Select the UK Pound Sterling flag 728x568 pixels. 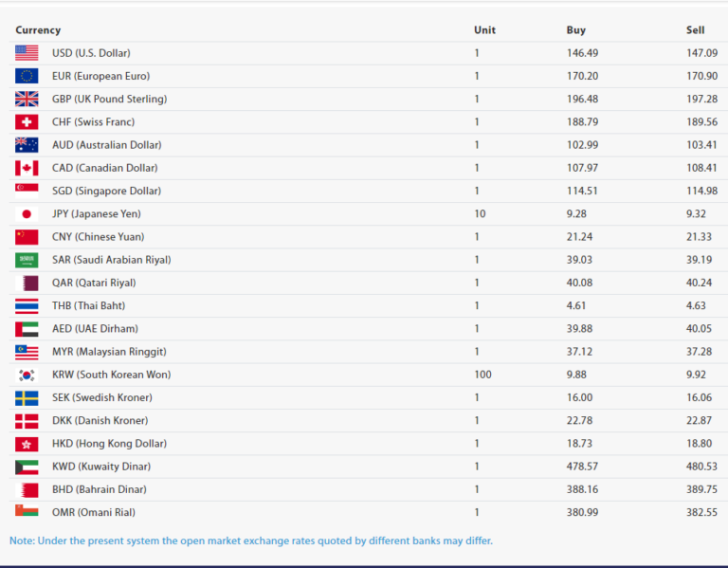27,99
